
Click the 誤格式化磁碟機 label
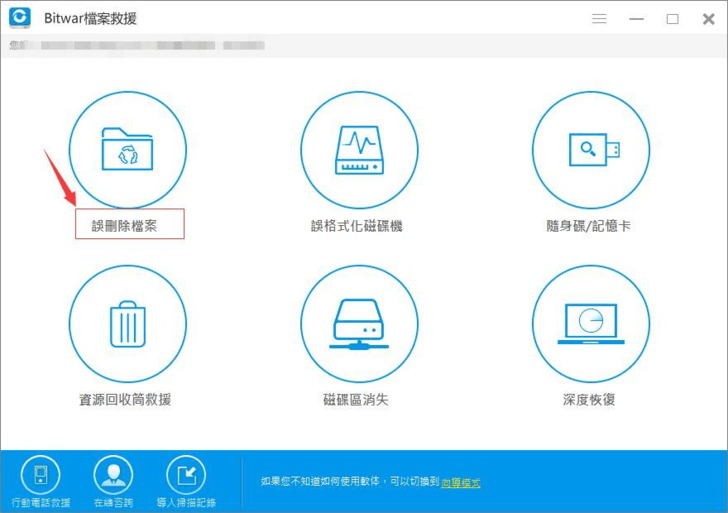pyautogui.click(x=357, y=227)
